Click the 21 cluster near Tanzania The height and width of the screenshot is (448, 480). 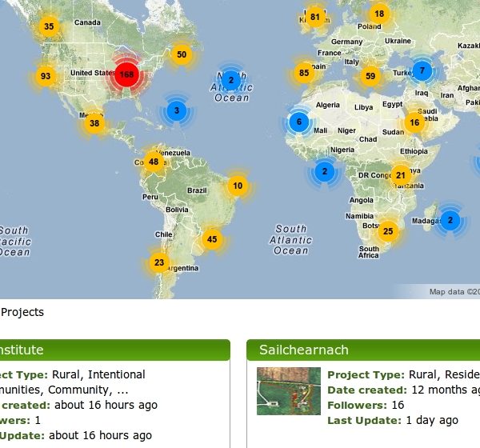pos(401,175)
